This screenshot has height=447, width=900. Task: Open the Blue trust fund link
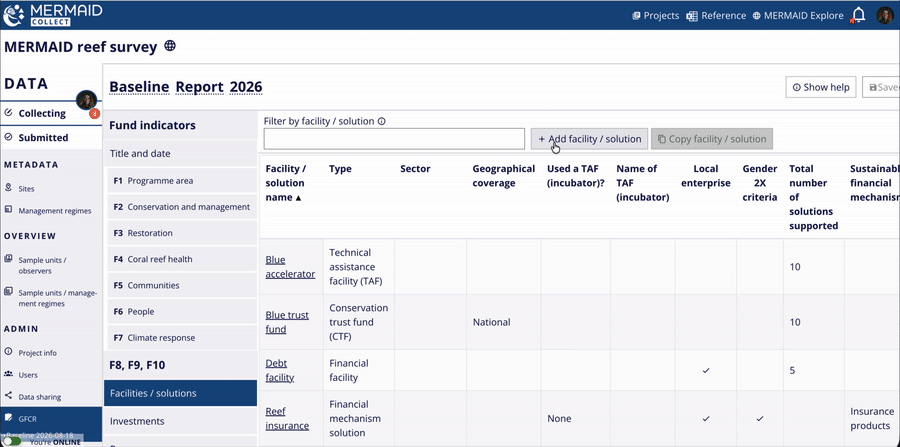[287, 322]
